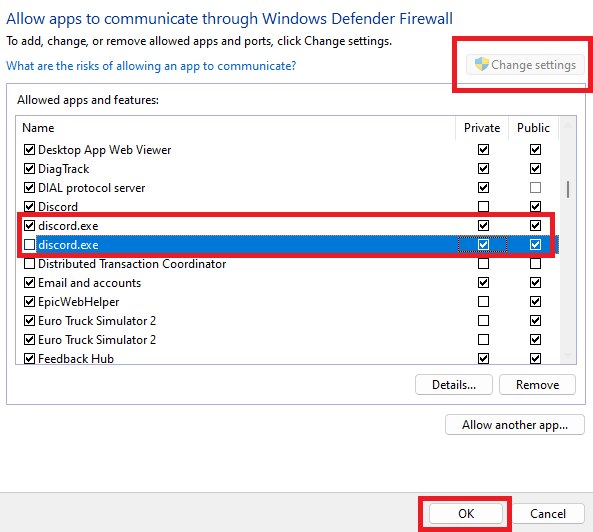593x532 pixels.
Task: Select the Feedback Hub row
Action: pos(287,358)
